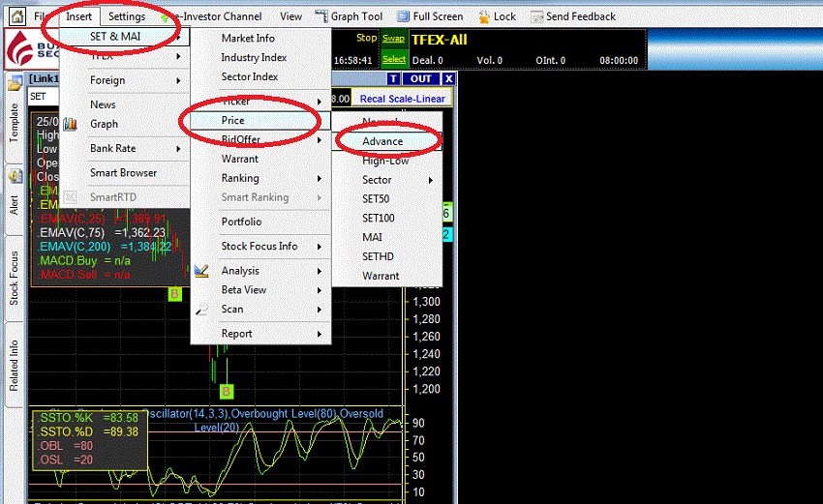Expand Scan submenu
Image resolution: width=823 pixels, height=504 pixels.
(260, 310)
